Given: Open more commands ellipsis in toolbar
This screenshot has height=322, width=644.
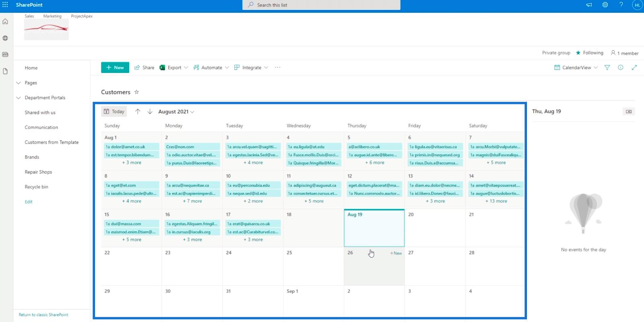Looking at the screenshot, I should [277, 68].
